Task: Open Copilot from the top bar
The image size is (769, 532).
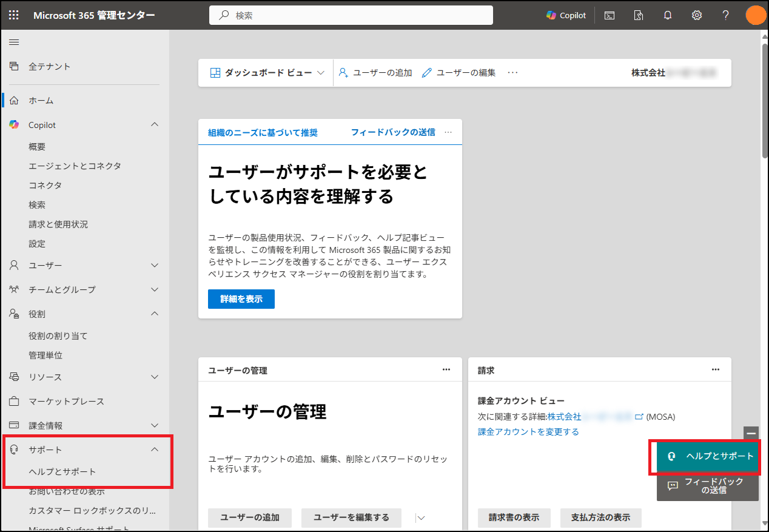Action: point(565,15)
